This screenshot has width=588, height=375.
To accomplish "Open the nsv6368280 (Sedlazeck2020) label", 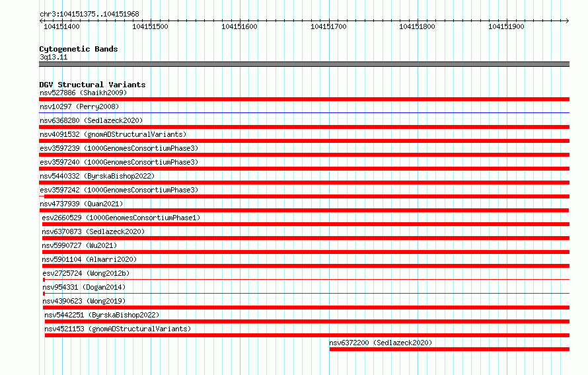I will [x=91, y=120].
